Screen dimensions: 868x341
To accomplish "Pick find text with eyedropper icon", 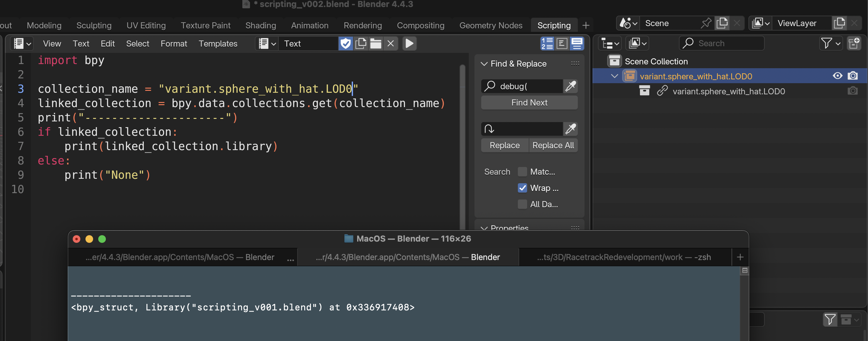I will 570,86.
